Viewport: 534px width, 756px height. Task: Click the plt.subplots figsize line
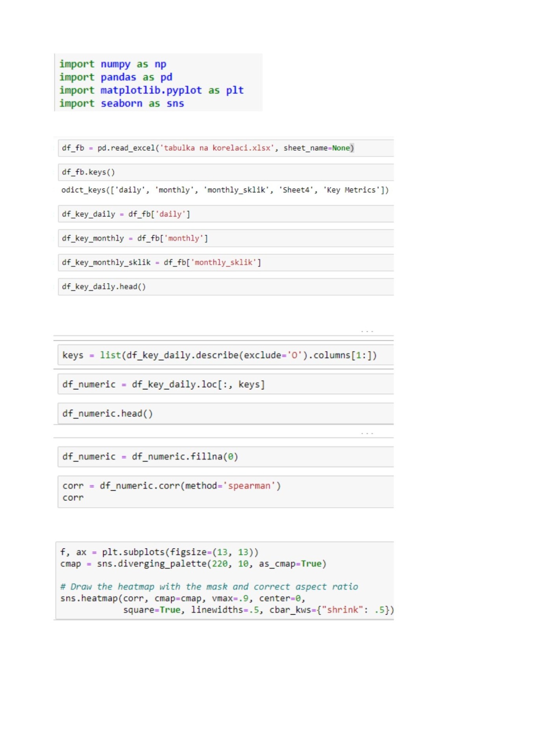pos(159,552)
